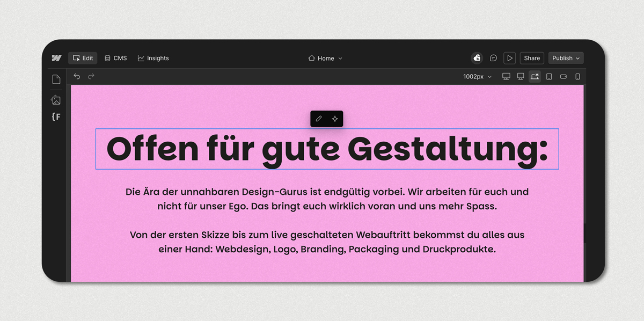The width and height of the screenshot is (644, 321).
Task: Redo the last action
Action: tap(91, 76)
